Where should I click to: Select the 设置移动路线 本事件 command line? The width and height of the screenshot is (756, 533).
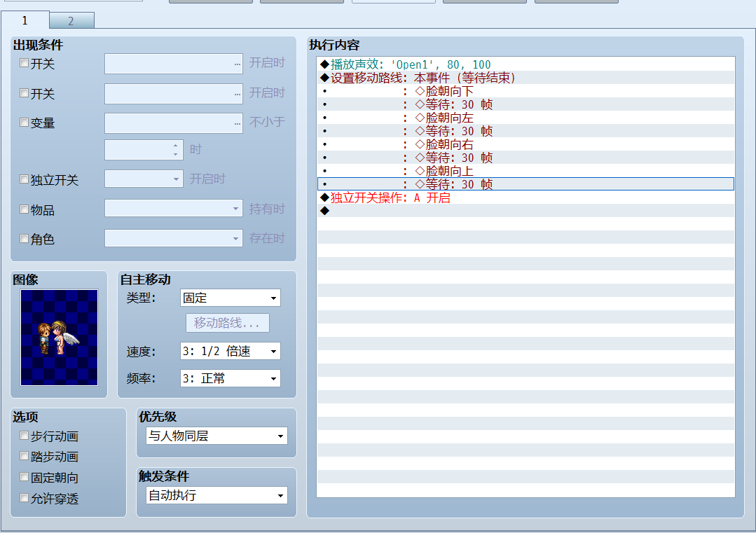click(x=525, y=78)
